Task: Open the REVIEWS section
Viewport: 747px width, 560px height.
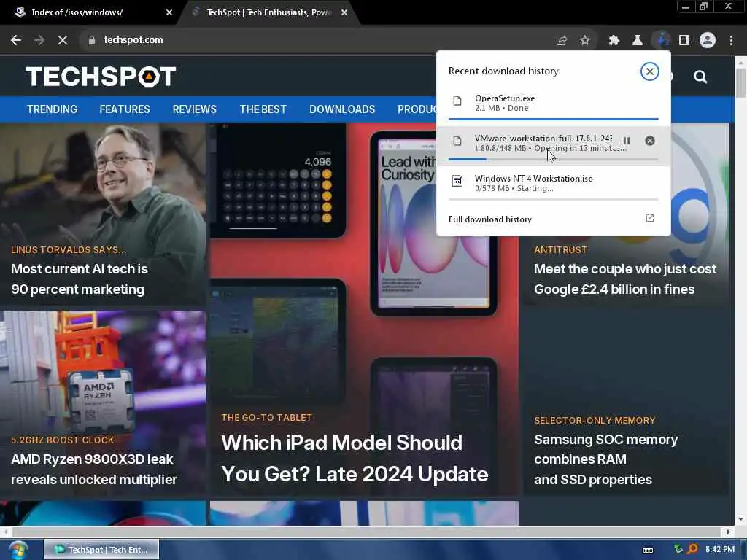Action: coord(194,109)
